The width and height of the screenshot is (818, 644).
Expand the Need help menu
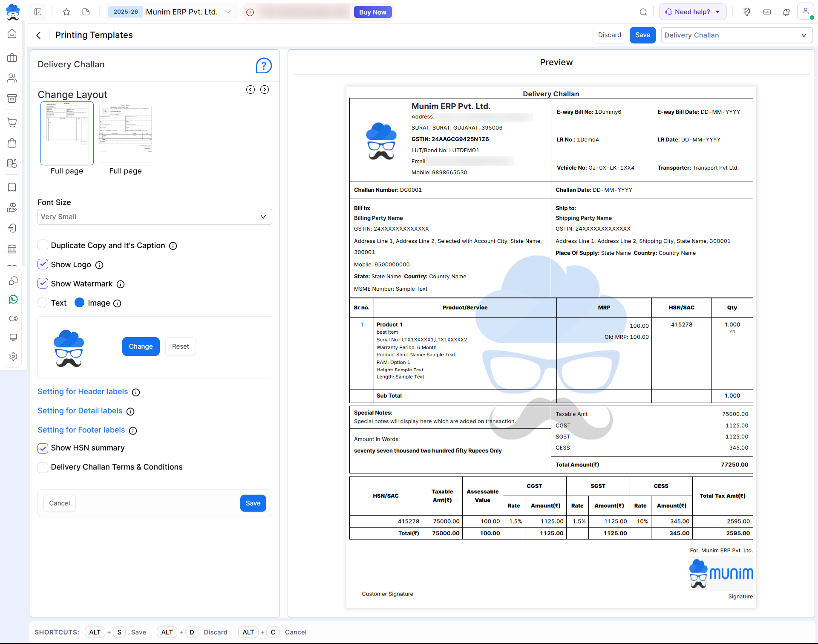pyautogui.click(x=693, y=12)
